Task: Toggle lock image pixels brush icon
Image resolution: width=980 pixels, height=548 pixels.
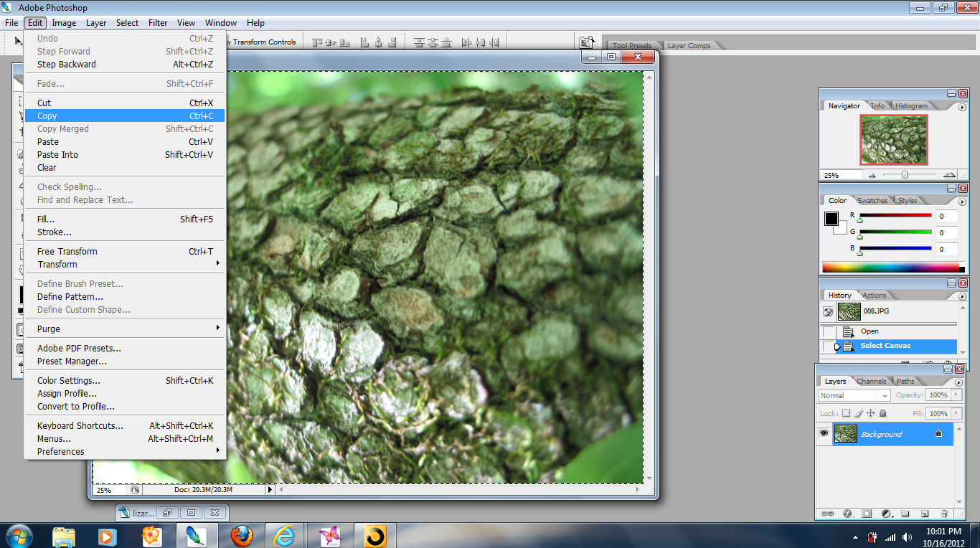Action: click(858, 413)
